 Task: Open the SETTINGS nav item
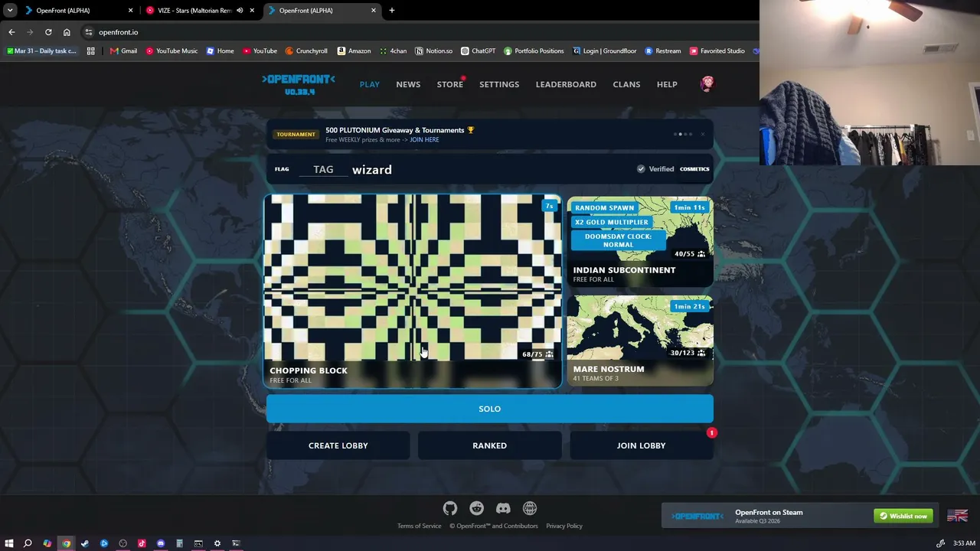(x=499, y=84)
